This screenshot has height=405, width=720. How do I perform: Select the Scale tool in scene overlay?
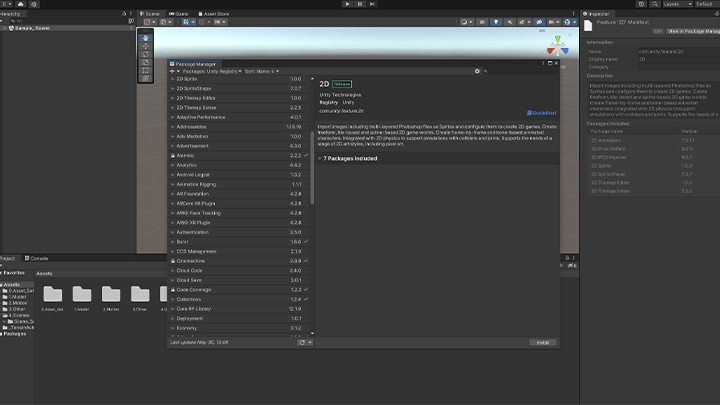pyautogui.click(x=146, y=62)
